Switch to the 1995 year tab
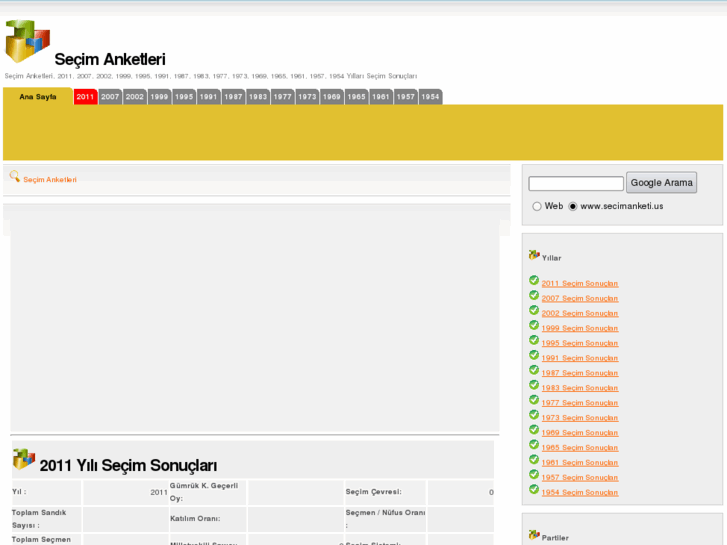The image size is (727, 545). point(184,96)
